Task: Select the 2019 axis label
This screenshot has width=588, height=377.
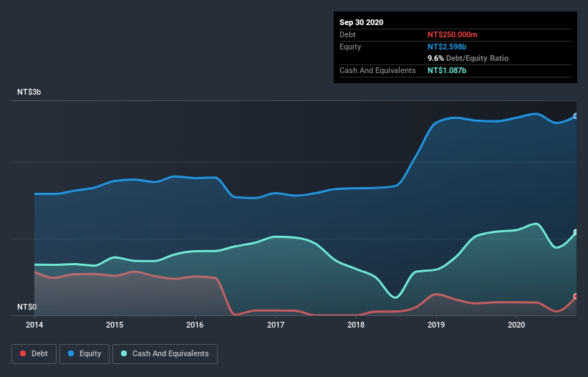Action: 436,325
